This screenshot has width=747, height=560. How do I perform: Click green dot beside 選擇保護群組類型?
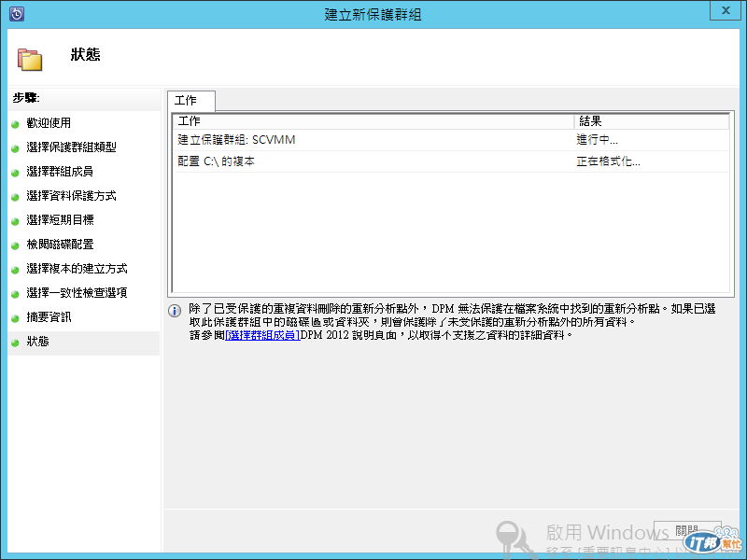click(x=15, y=148)
